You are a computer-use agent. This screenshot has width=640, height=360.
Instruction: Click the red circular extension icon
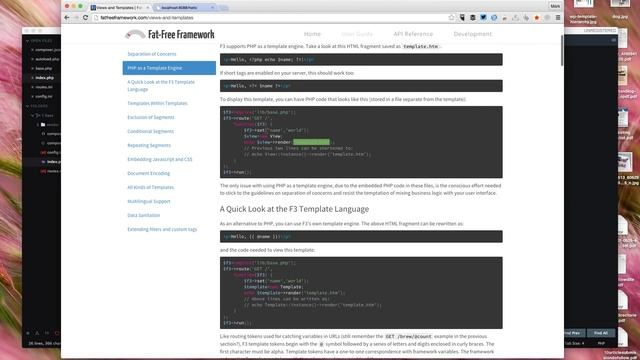click(536, 18)
